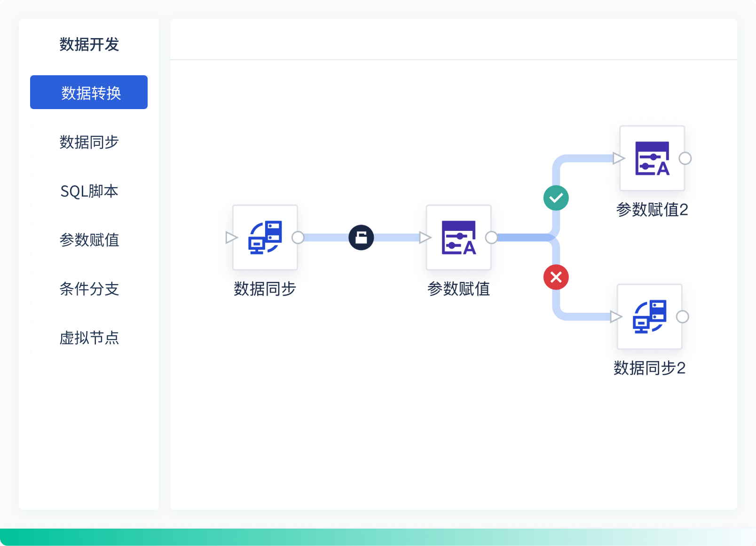Toggle the output connector of 参数赋值2 node
The image size is (756, 546).
point(685,158)
